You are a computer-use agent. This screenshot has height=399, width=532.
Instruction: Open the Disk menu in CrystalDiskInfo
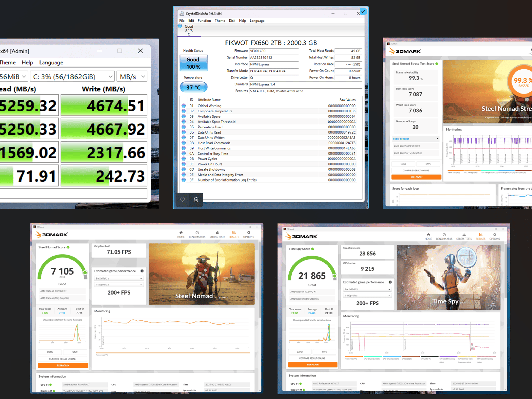[232, 21]
